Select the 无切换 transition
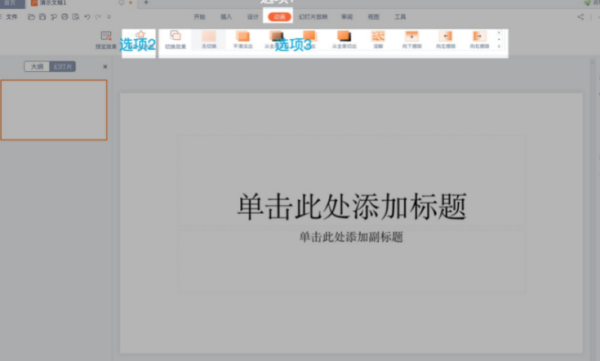The width and height of the screenshot is (600, 361). 209,40
